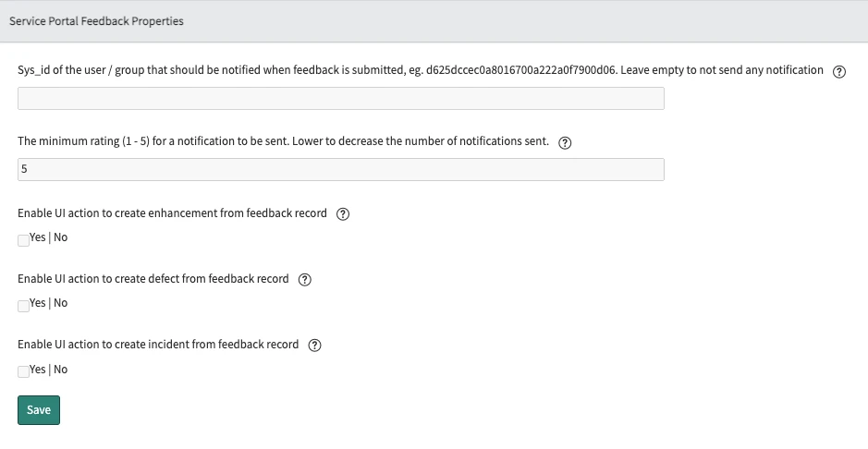Click the minimum rating description label

point(283,141)
